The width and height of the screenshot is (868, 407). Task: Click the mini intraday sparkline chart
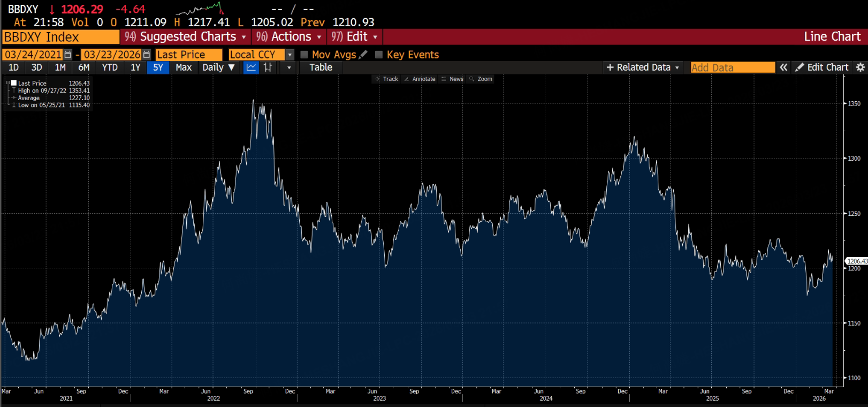200,9
